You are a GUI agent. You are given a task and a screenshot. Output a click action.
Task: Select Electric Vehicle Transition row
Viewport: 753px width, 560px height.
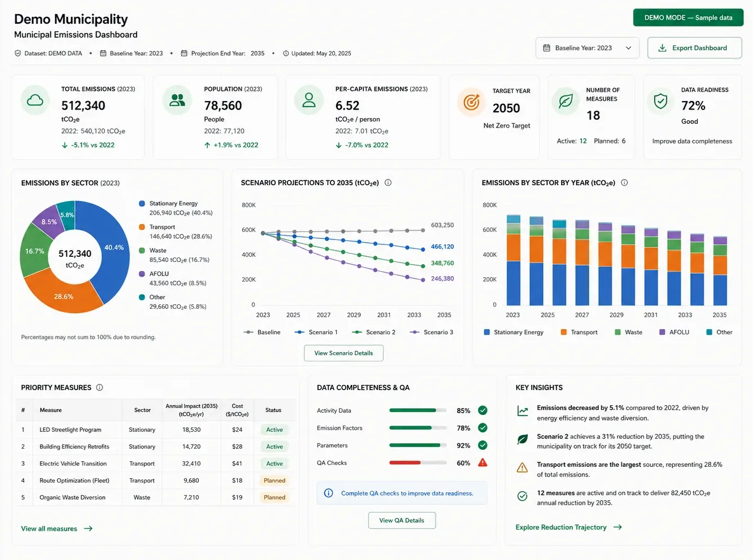(x=155, y=463)
